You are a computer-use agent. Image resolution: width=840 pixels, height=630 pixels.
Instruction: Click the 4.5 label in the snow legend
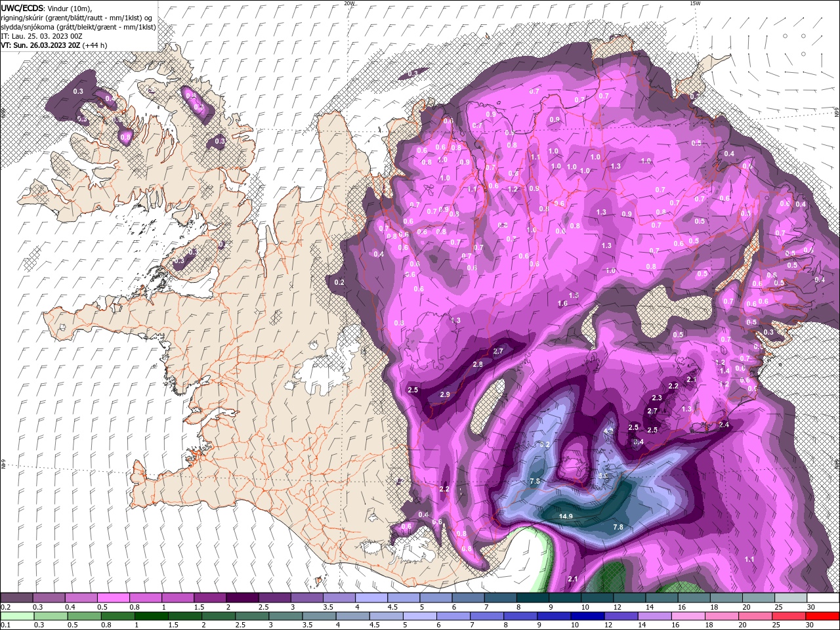(392, 607)
